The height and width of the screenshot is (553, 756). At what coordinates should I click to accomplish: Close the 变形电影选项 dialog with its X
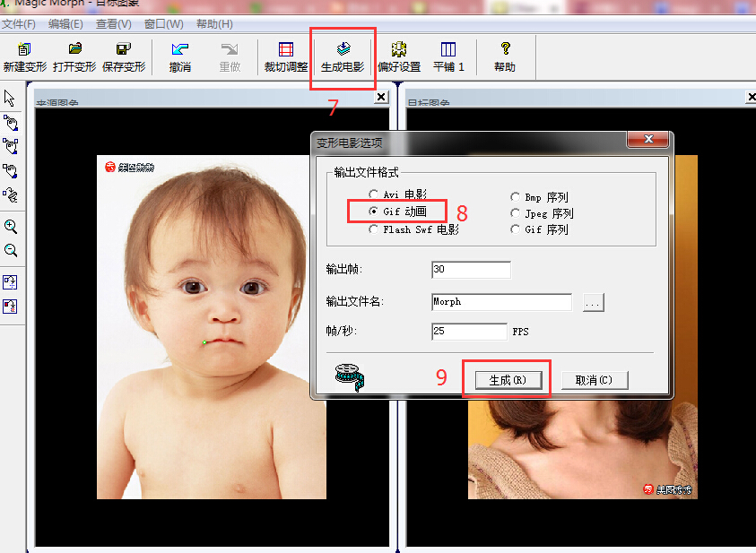(648, 139)
